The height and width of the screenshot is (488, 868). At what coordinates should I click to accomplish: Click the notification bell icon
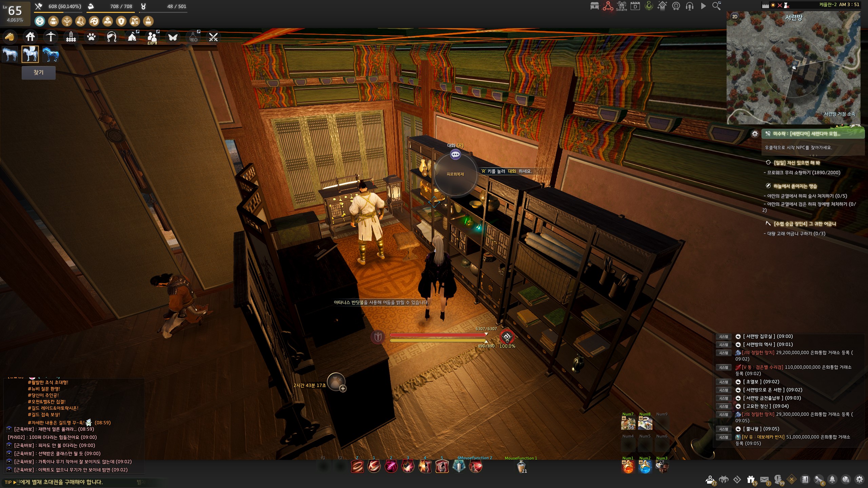pos(832,480)
